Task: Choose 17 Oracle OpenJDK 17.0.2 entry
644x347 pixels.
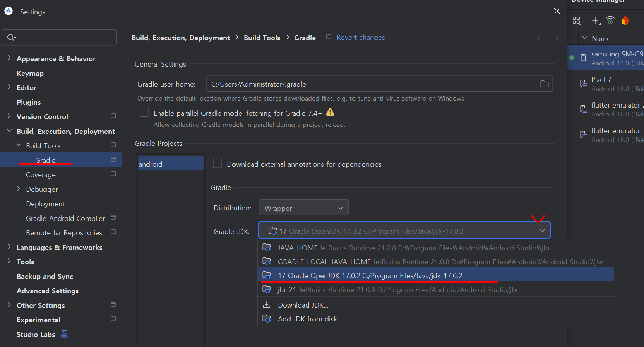Action: [x=436, y=275]
